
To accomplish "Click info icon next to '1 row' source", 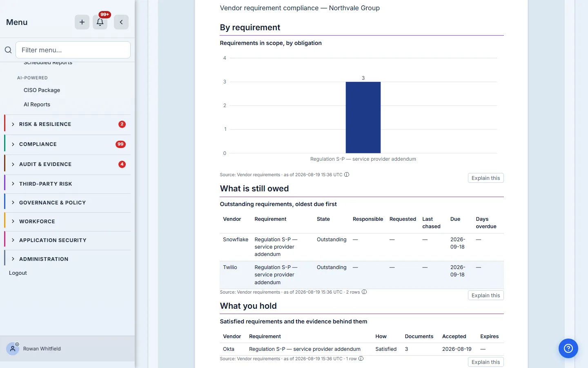I will point(361,359).
